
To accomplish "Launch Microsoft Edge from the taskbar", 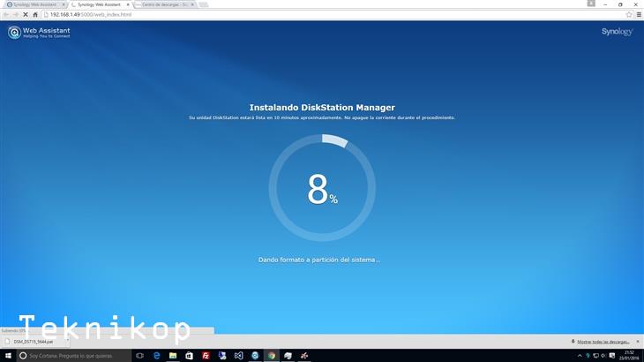I will (x=156, y=355).
